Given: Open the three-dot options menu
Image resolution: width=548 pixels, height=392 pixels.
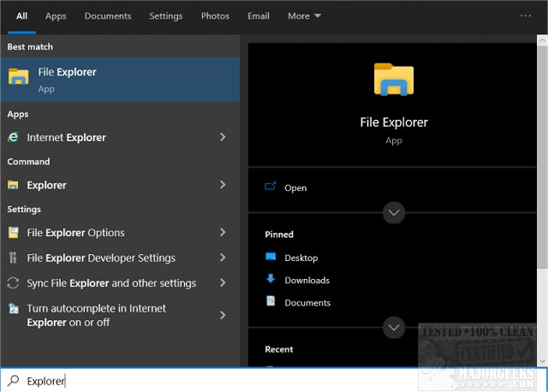Looking at the screenshot, I should pyautogui.click(x=526, y=15).
